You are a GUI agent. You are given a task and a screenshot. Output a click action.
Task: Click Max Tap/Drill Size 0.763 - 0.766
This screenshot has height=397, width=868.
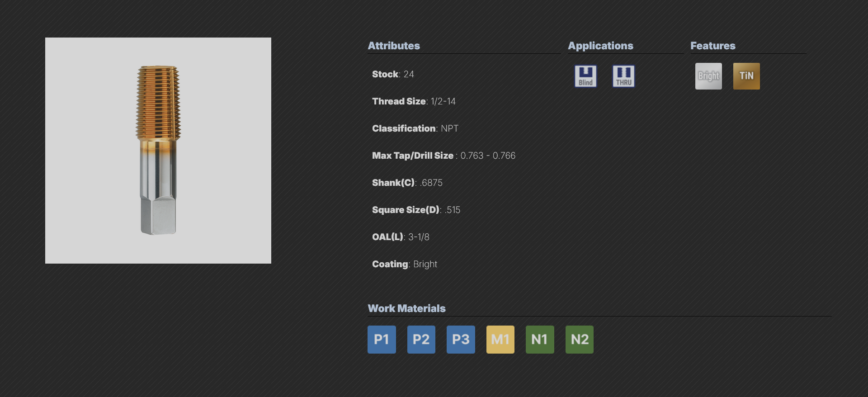coord(443,156)
